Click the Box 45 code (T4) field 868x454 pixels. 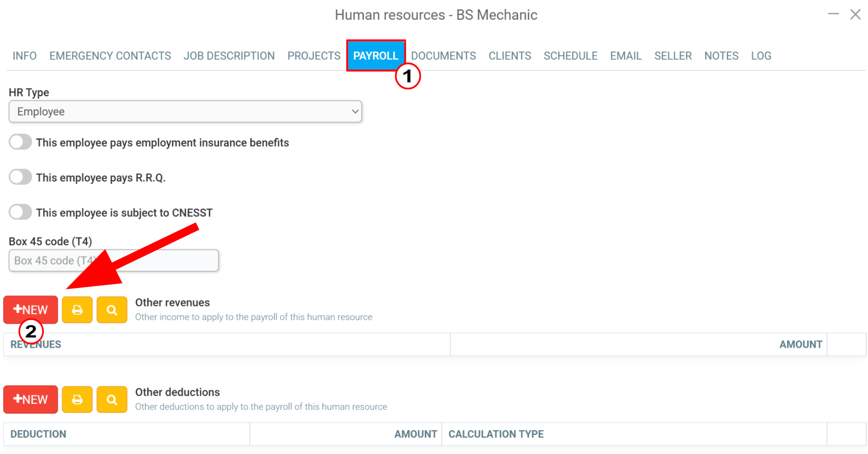point(114,261)
